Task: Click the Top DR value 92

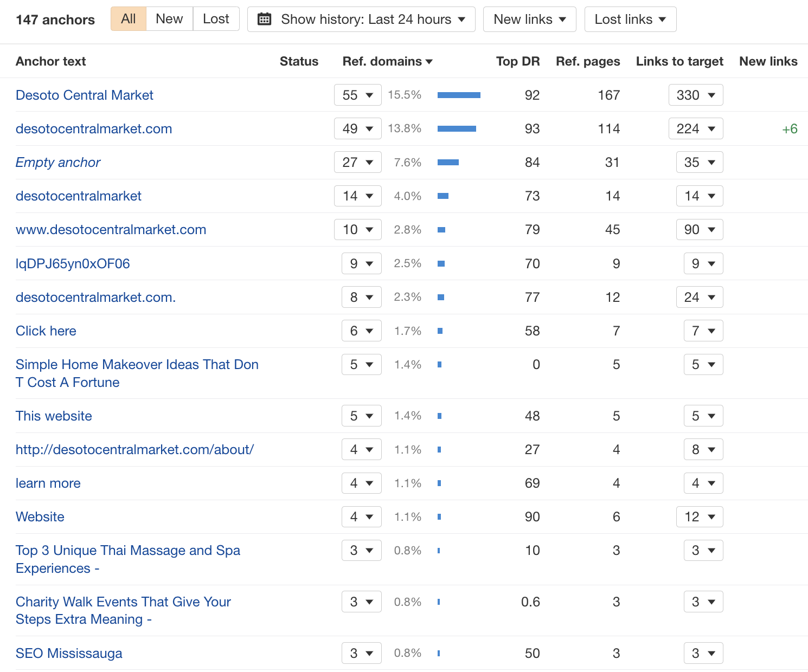Action: [533, 95]
